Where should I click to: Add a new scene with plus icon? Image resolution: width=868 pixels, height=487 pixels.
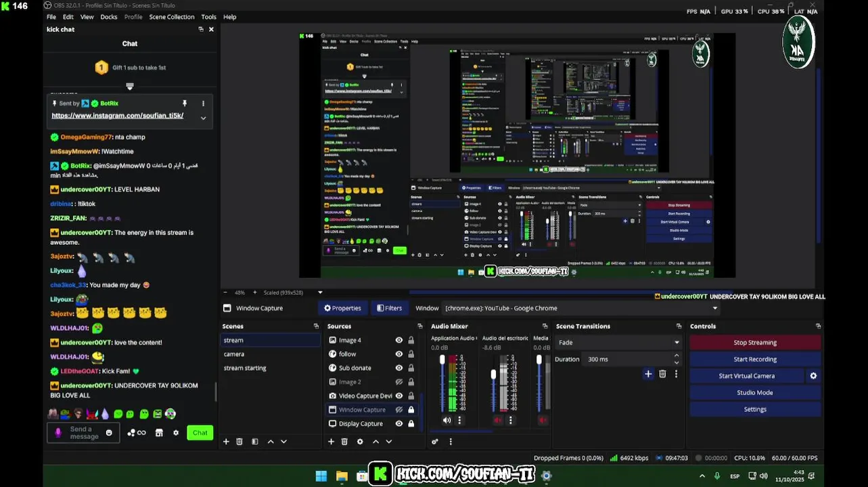click(226, 442)
